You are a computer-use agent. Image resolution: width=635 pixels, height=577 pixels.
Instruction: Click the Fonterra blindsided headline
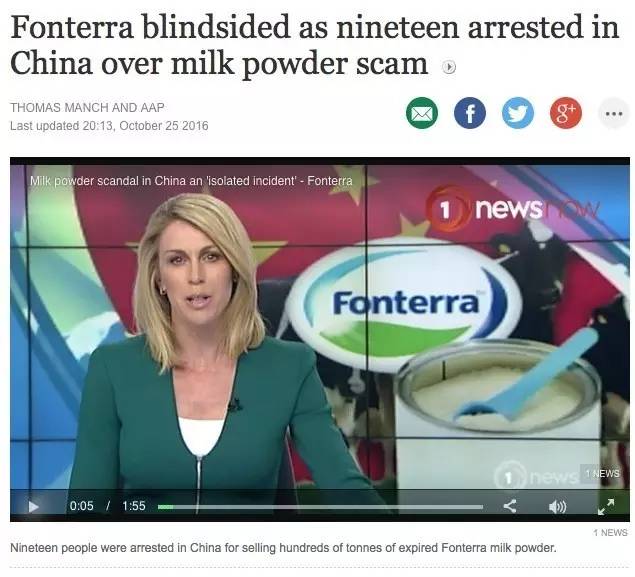314,45
